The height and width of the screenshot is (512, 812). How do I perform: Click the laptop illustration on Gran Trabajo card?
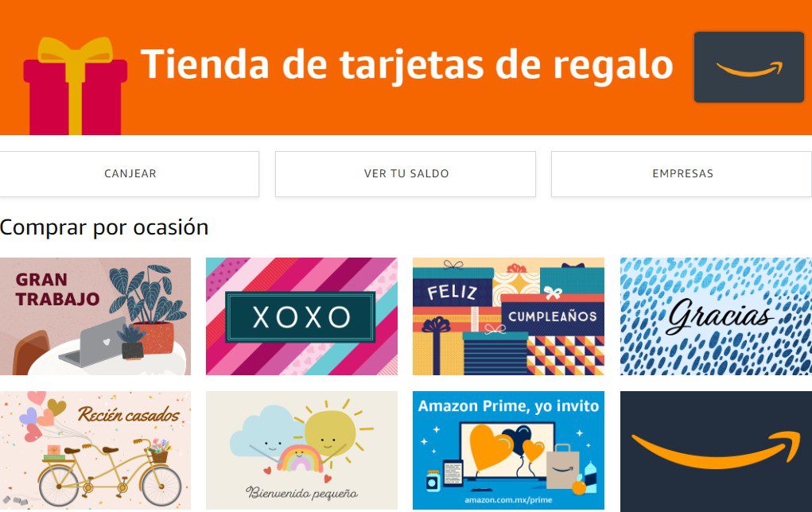click(x=92, y=342)
